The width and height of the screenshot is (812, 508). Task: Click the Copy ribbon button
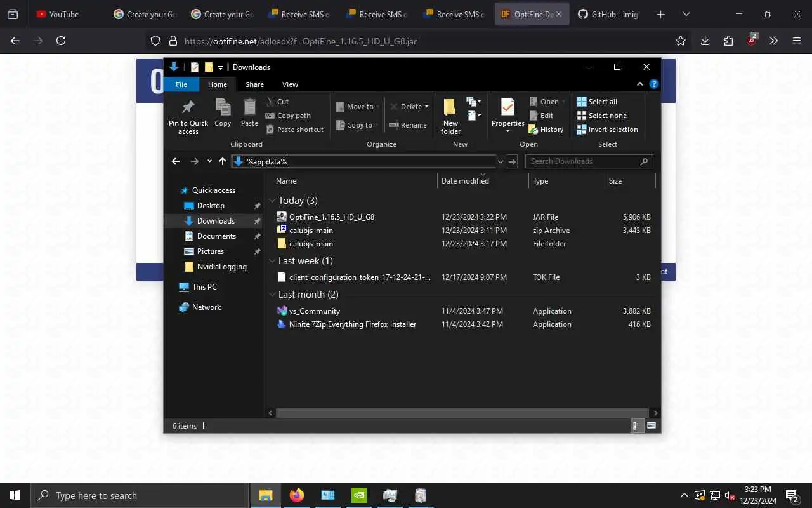(x=223, y=113)
